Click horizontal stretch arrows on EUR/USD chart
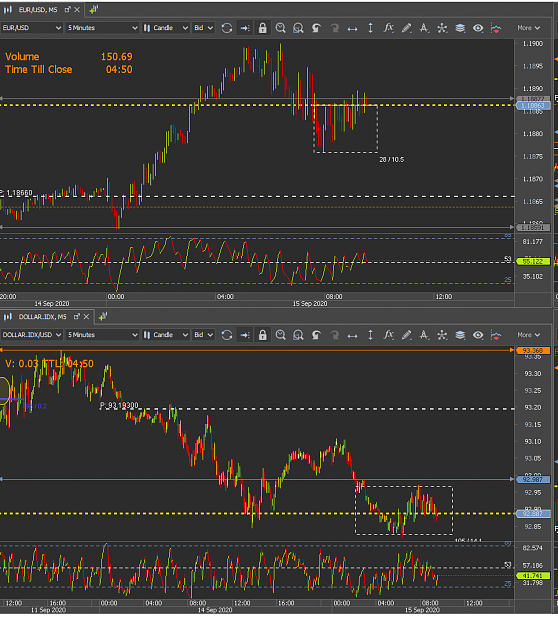Viewport: 558px width, 625px height. point(352,28)
